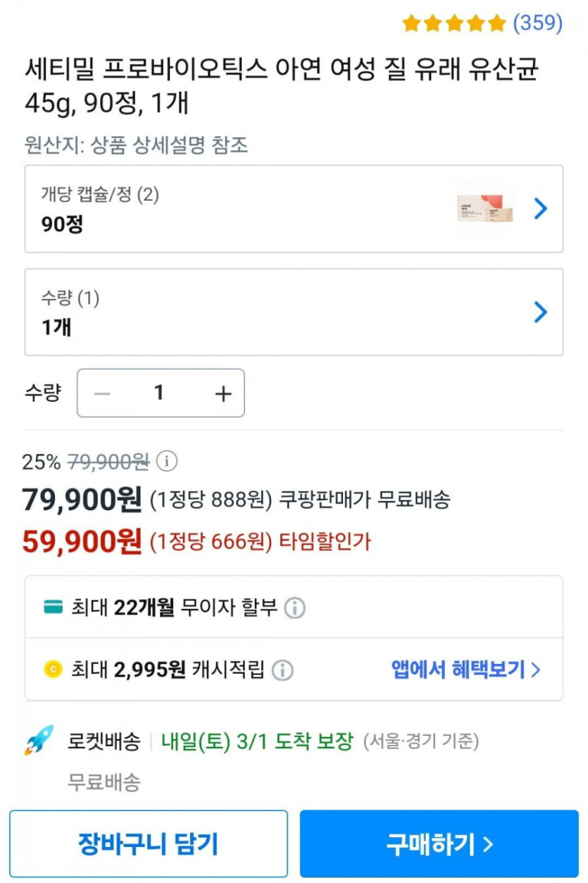The image size is (588, 883).
Task: Click the rocket delivery icon
Action: click(39, 741)
